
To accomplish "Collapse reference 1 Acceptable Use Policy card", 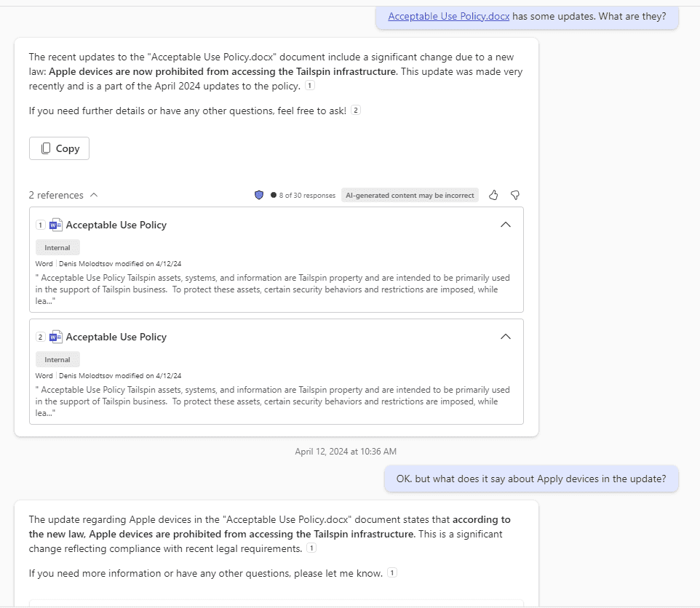I will (506, 225).
